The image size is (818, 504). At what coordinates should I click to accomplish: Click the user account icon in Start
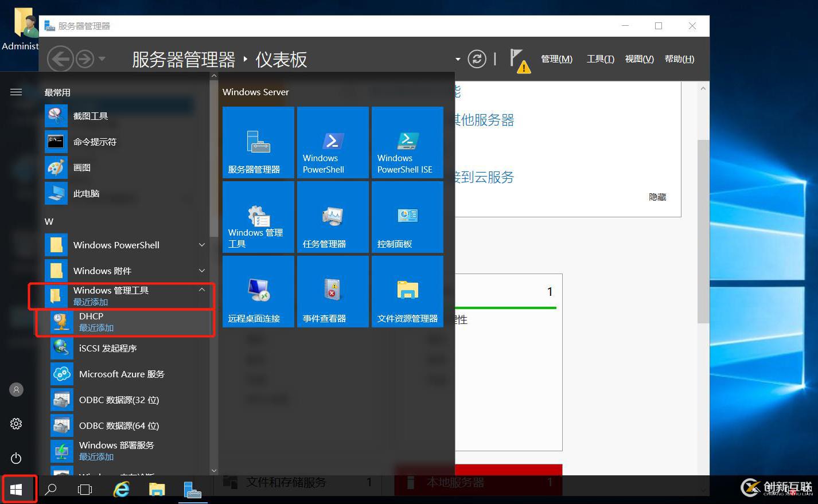tap(16, 389)
